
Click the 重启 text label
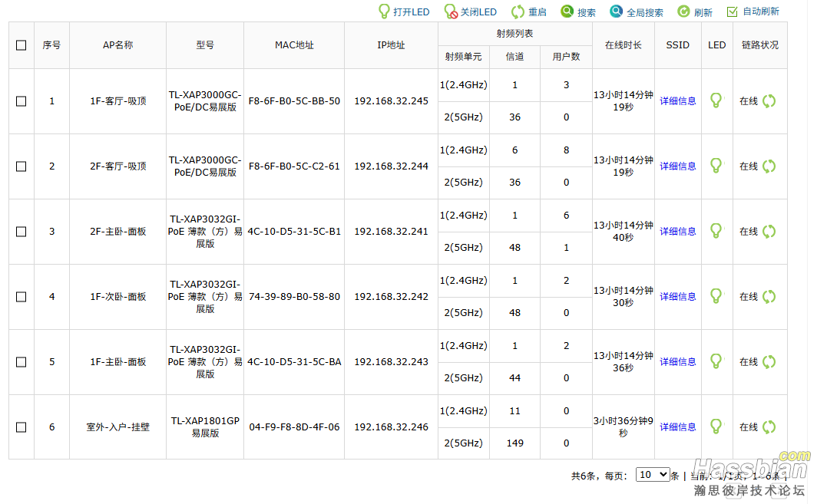(x=538, y=12)
